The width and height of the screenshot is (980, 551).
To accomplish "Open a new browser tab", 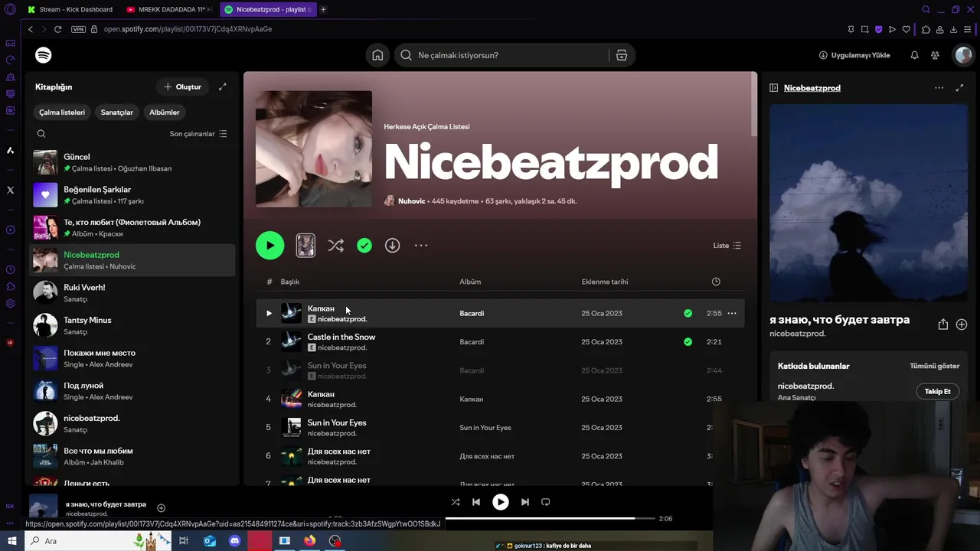I will (323, 9).
